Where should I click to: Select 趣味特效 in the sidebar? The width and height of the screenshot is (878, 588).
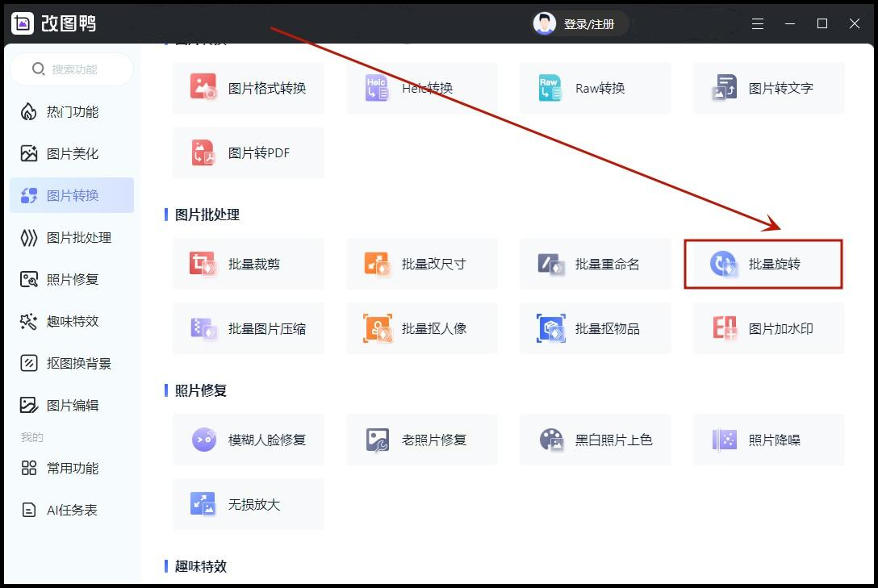tap(72, 321)
